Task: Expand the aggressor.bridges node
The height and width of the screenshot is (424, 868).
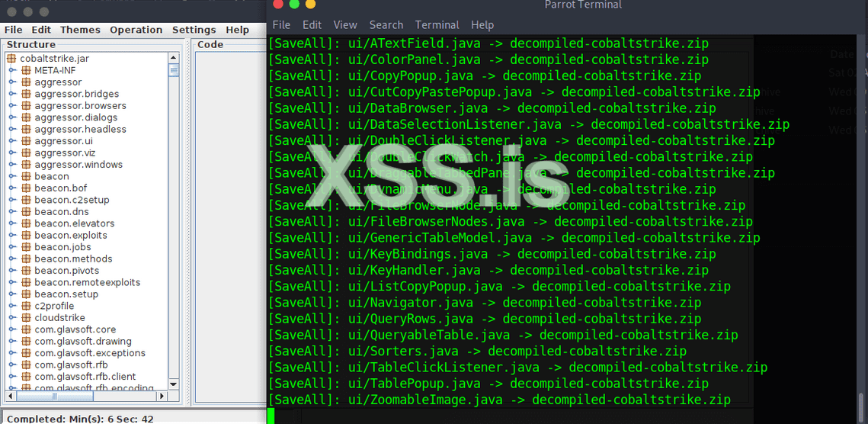Action: pyautogui.click(x=11, y=94)
